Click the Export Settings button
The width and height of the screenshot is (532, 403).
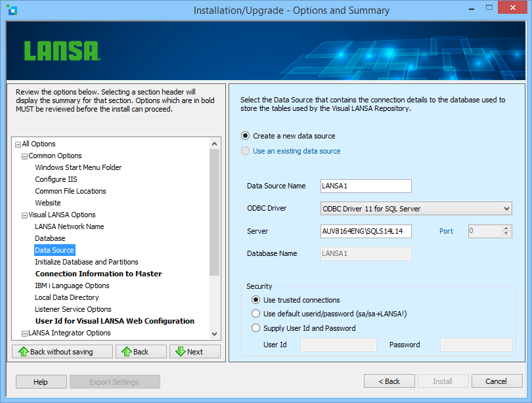point(115,381)
